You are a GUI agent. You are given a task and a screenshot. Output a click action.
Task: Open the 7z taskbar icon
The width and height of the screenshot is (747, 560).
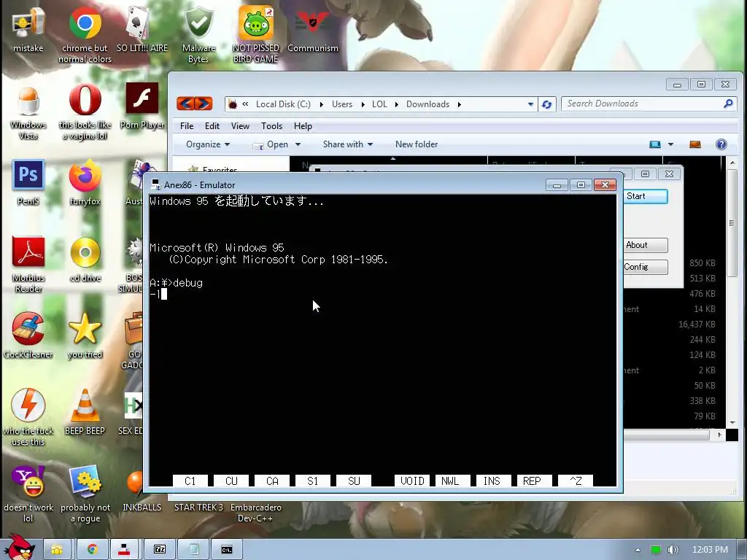160,550
